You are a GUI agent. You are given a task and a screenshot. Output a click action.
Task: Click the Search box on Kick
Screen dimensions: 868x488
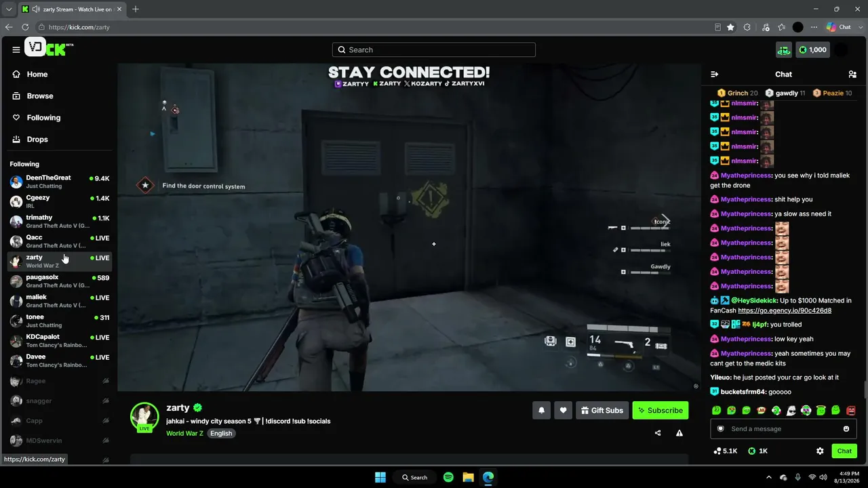(x=434, y=49)
